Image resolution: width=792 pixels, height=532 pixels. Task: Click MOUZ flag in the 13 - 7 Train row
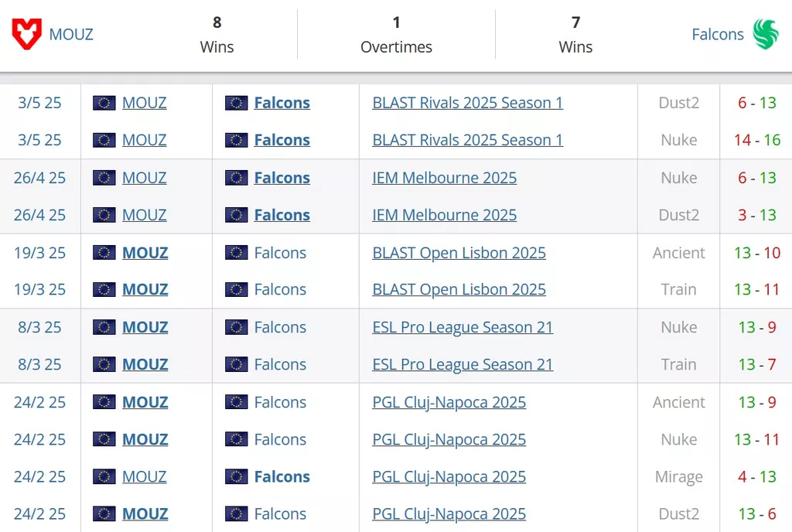(104, 364)
